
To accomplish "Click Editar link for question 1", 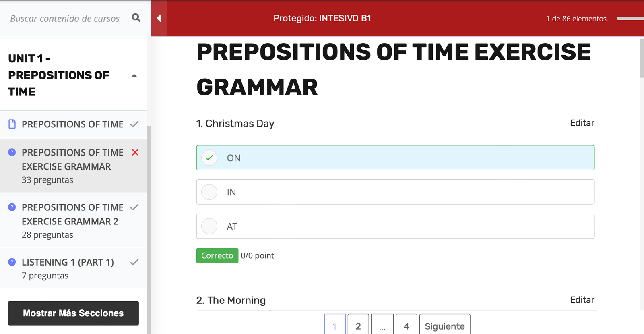I will click(x=582, y=123).
